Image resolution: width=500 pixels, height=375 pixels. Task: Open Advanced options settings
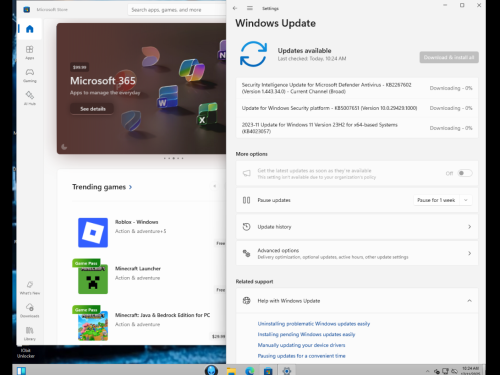pos(357,253)
